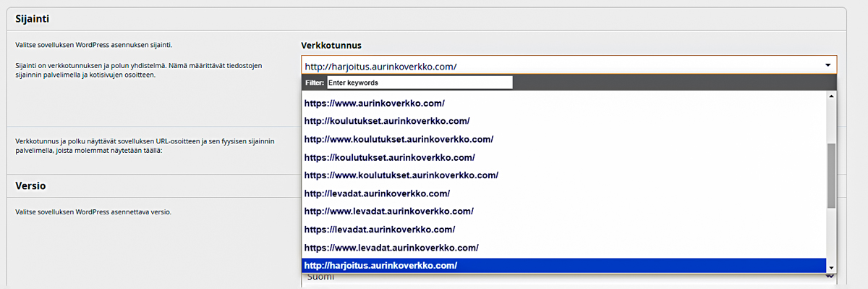Select https://www.levadat.aurinkoverkko.com/ option

[564, 248]
